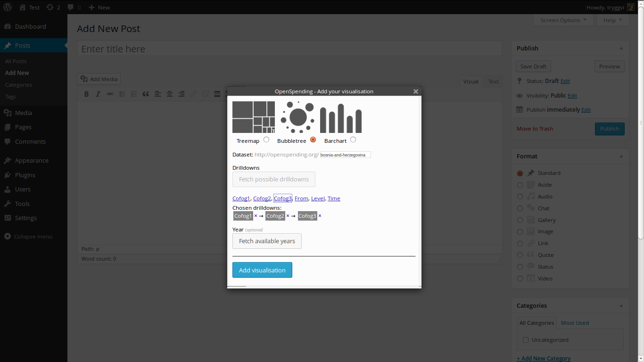Open All Posts submenu item
The image size is (644, 362).
(16, 61)
